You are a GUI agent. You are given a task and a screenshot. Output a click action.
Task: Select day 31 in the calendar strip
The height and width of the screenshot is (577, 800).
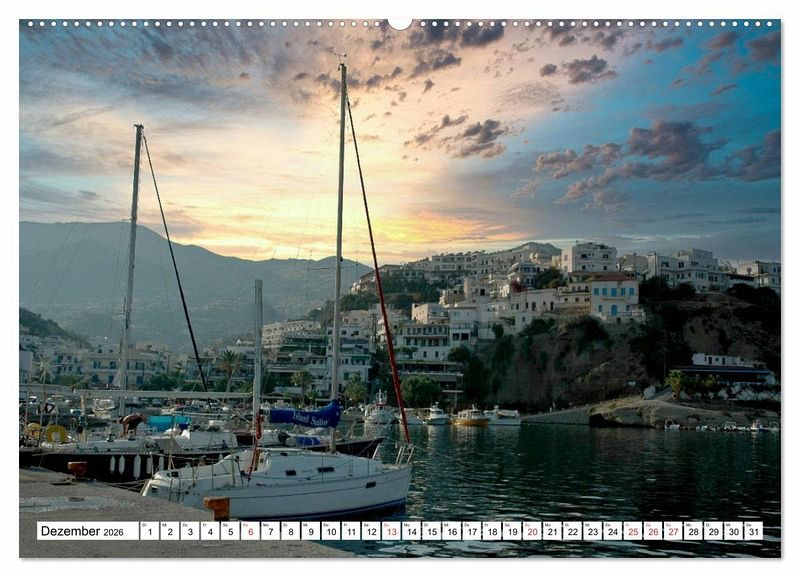[x=754, y=531]
